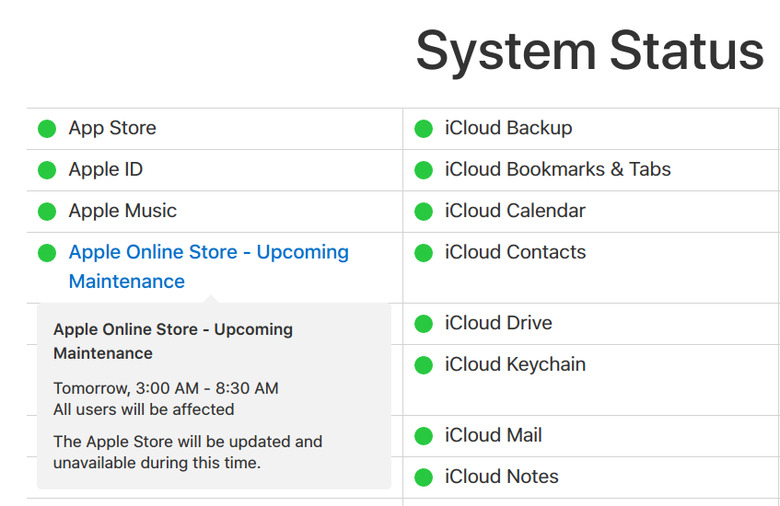Click the green dot next to iCloud Mail
780x506 pixels.
(423, 436)
